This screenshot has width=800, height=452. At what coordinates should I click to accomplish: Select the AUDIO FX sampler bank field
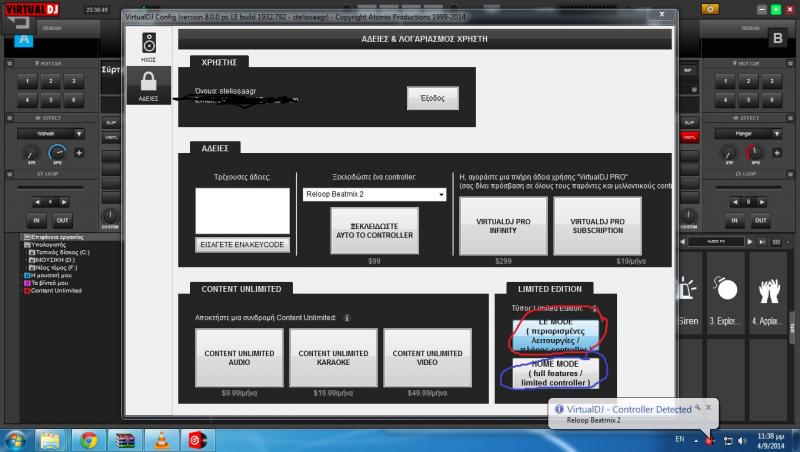[716, 242]
